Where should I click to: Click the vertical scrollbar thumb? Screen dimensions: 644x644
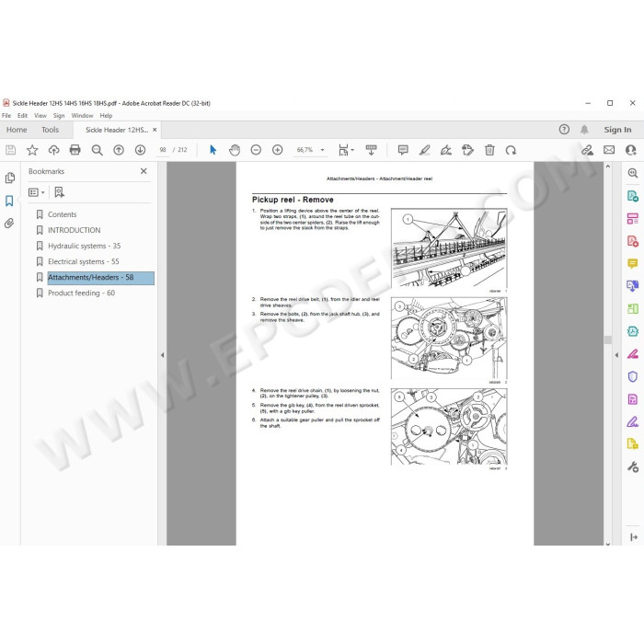608,340
